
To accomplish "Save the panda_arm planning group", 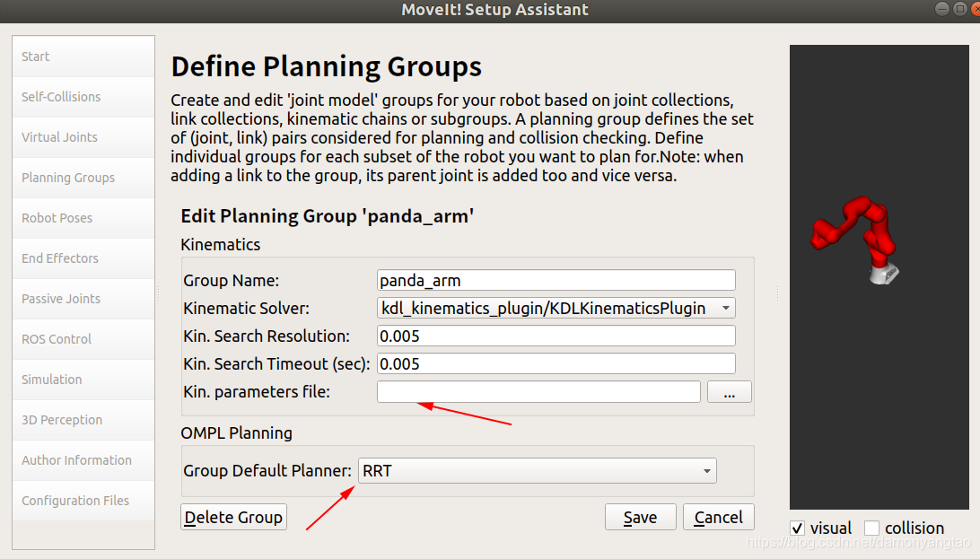I will point(641,517).
